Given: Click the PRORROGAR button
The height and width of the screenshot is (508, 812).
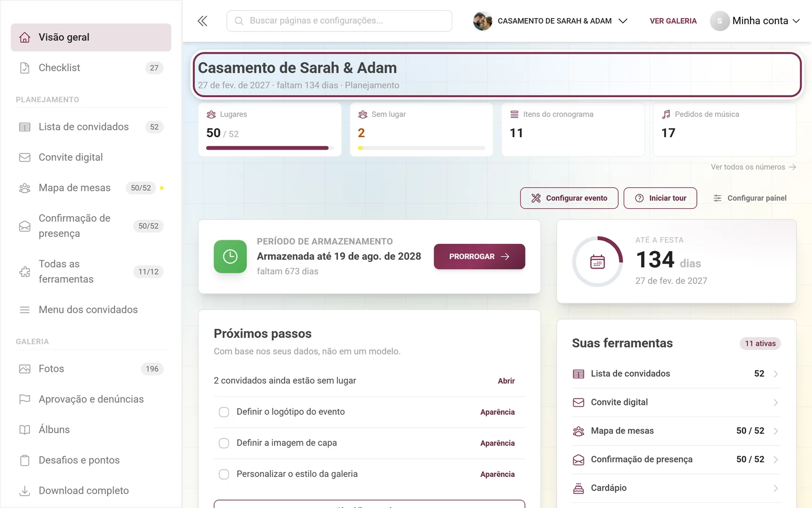Looking at the screenshot, I should [479, 256].
